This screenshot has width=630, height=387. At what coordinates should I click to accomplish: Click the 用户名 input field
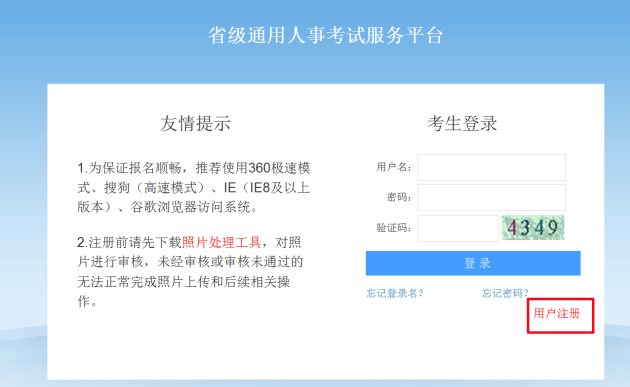(x=491, y=167)
